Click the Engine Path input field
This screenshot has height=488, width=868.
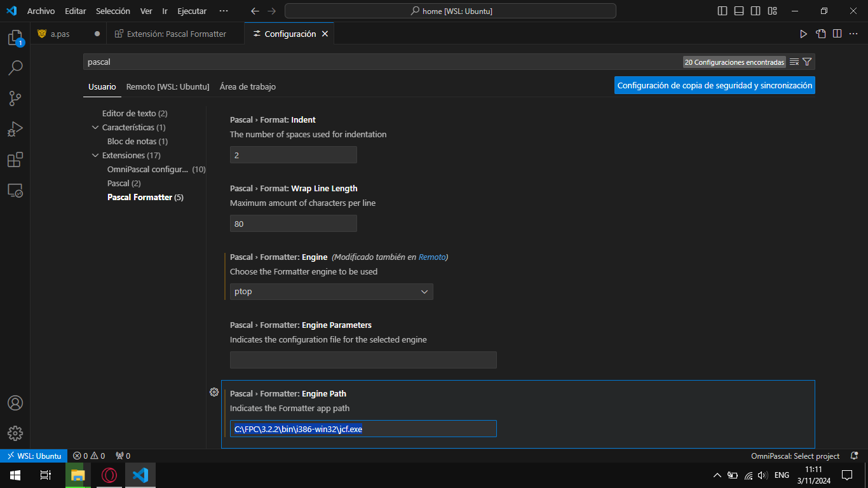pos(363,429)
